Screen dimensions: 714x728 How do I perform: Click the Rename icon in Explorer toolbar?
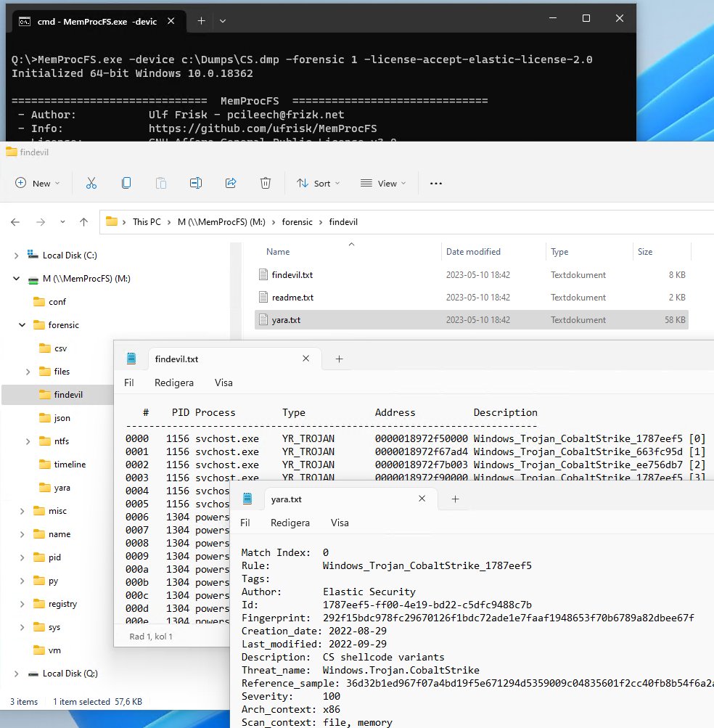click(196, 184)
